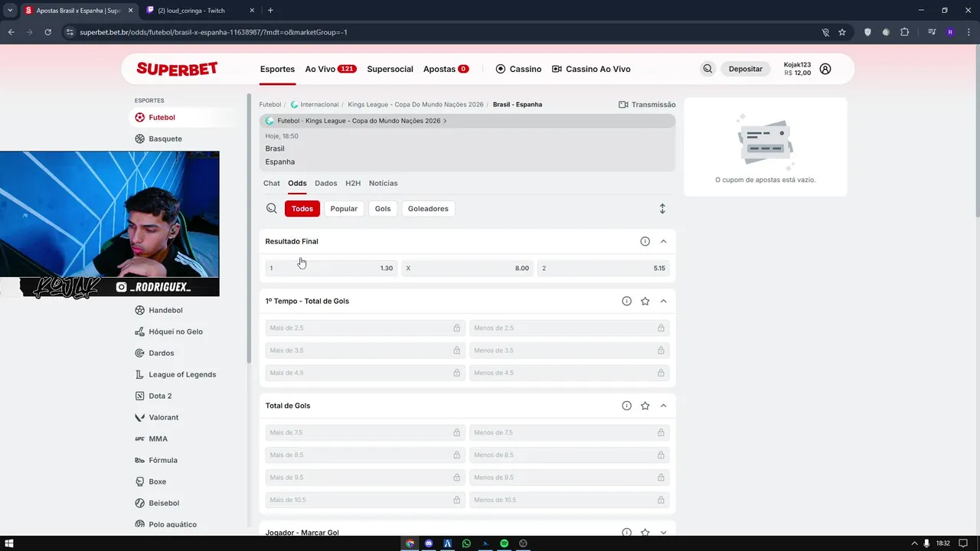Show info for 1º Tempo - Total de Gols
The width and height of the screenshot is (980, 551).
click(626, 301)
